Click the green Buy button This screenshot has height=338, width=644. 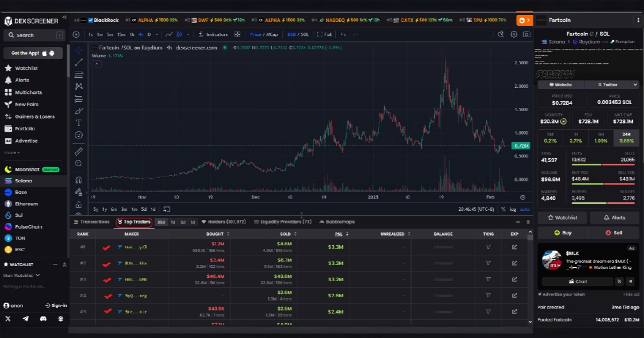[562, 233]
